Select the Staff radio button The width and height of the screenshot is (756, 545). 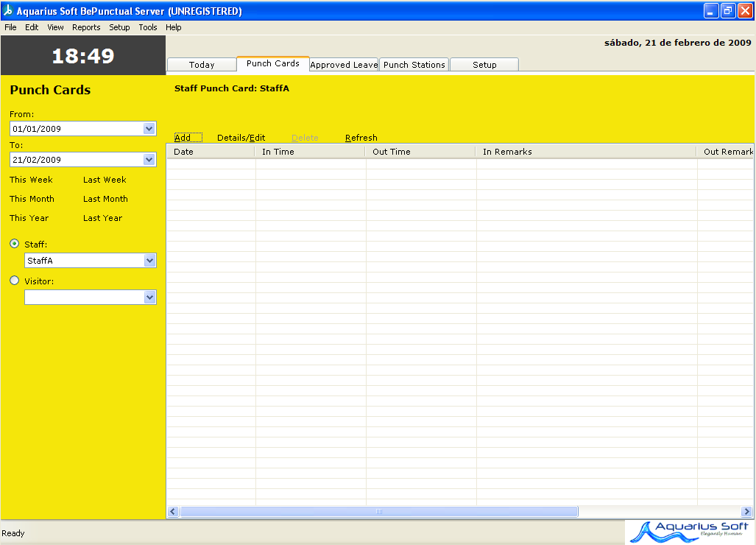click(x=15, y=244)
